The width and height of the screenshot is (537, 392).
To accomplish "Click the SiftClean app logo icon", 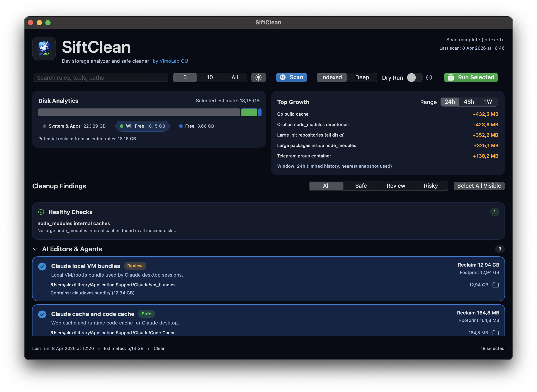I will click(x=44, y=48).
